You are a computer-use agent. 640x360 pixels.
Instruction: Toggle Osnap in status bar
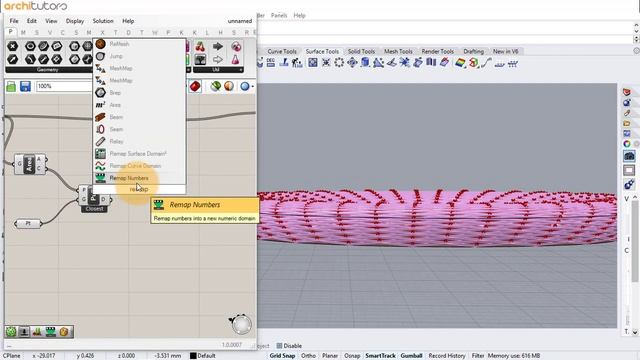[352, 356]
